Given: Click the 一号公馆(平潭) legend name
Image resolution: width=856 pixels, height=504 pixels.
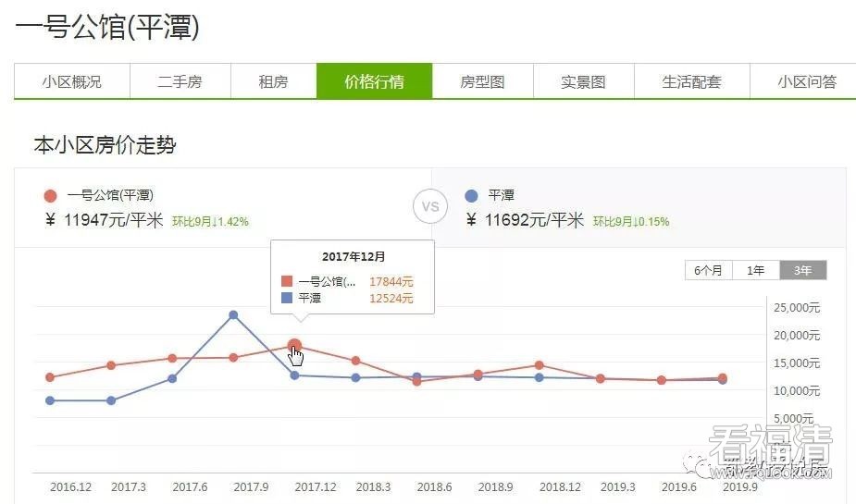Looking at the screenshot, I should click(x=110, y=195).
